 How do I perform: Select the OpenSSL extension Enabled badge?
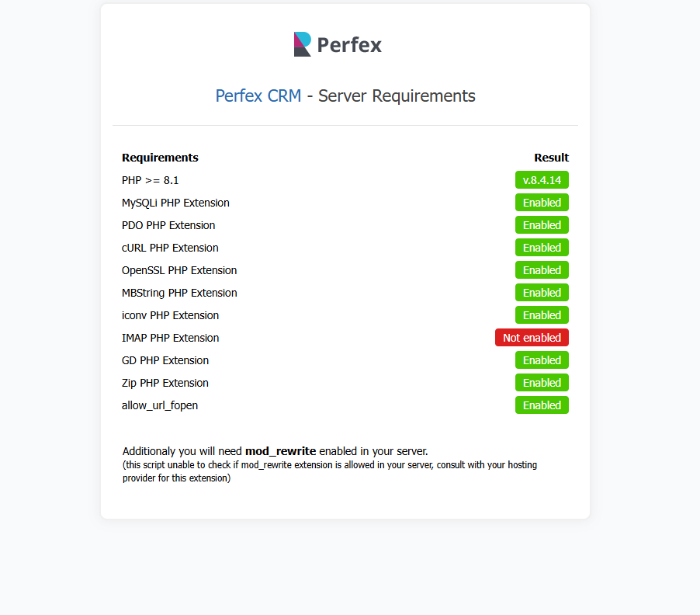pos(542,270)
